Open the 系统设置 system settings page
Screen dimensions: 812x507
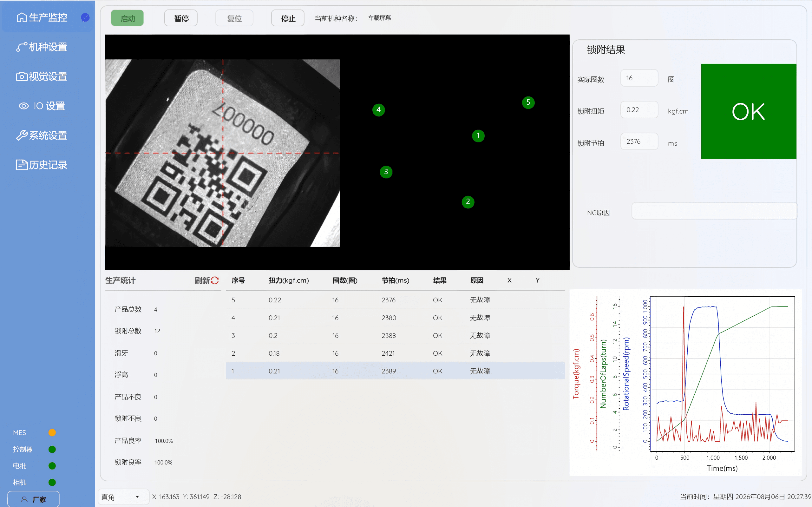[42, 135]
